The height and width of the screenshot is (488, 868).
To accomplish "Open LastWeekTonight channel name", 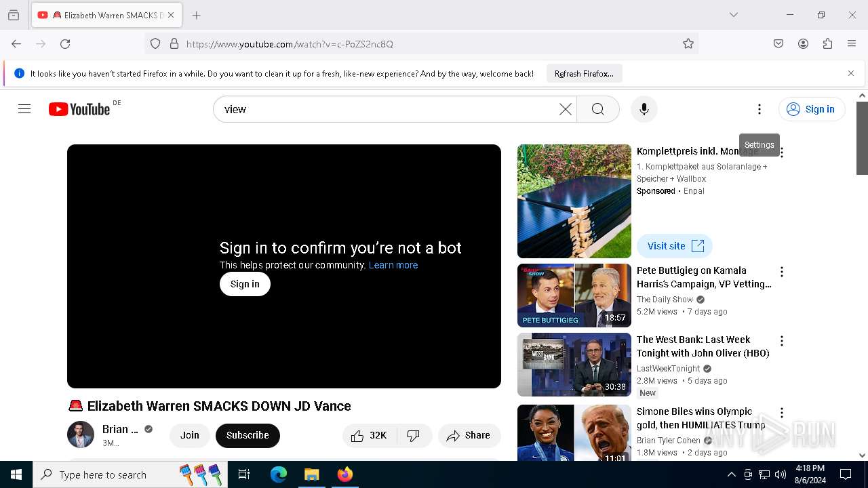I will pyautogui.click(x=668, y=369).
